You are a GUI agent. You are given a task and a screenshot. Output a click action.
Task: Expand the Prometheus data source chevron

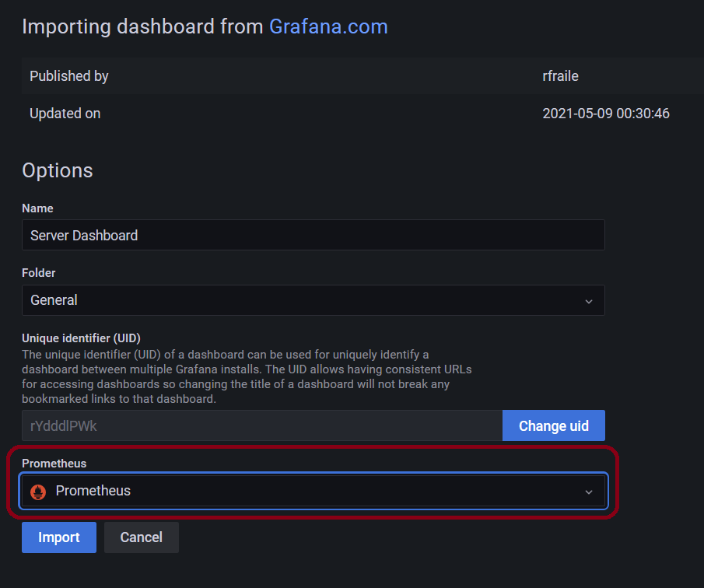pos(589,492)
